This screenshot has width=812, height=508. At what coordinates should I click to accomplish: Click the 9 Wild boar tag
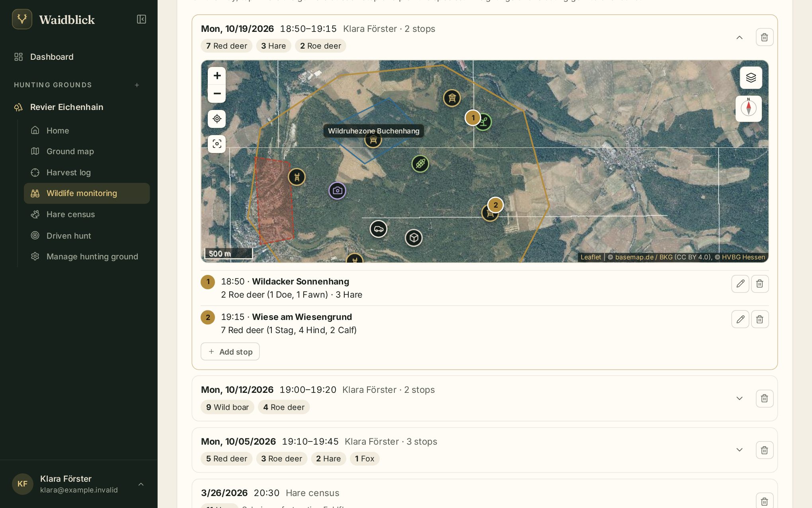click(x=227, y=407)
